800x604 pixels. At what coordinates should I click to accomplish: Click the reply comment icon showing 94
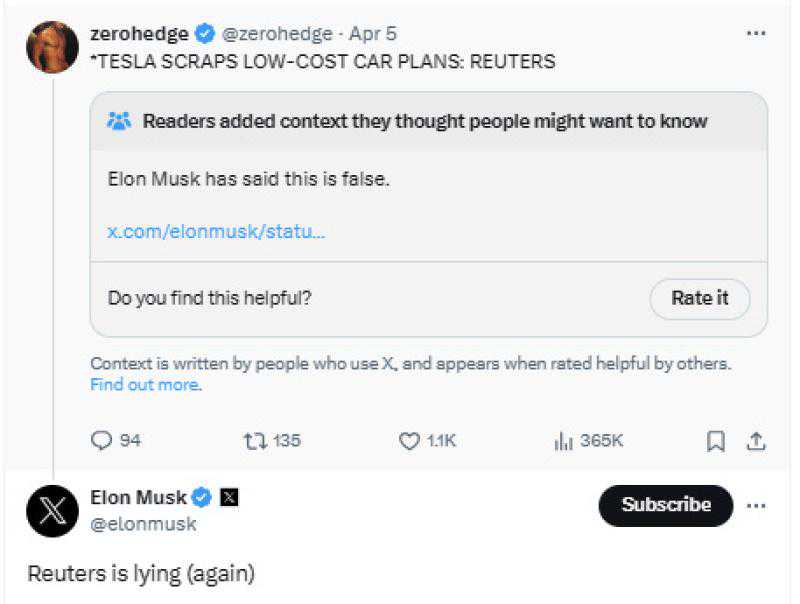104,440
